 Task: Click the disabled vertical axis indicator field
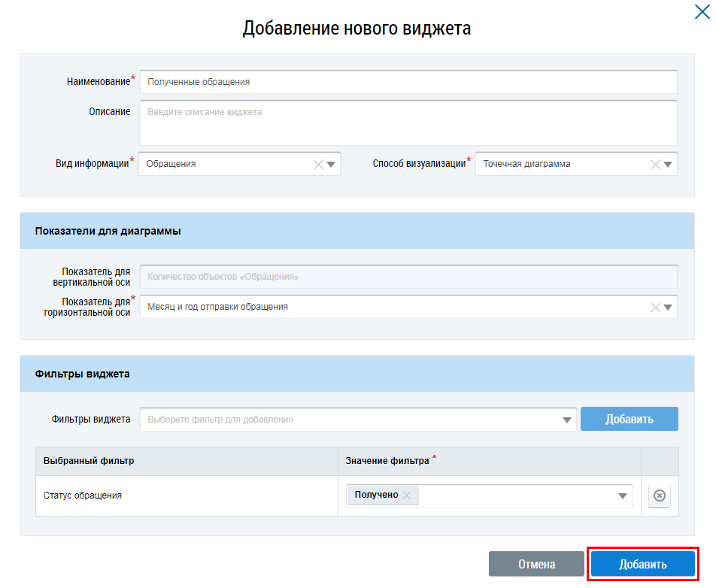click(408, 277)
